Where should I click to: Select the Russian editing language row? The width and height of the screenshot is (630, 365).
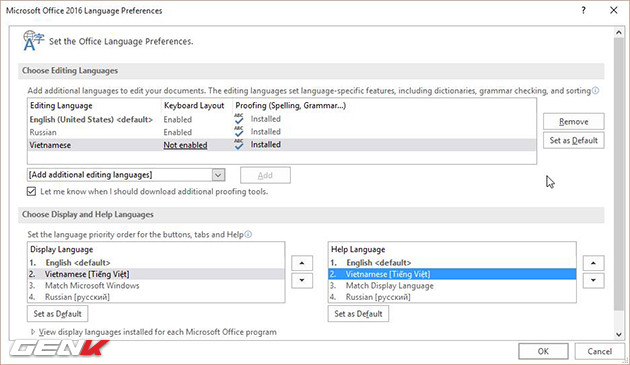tap(282, 132)
